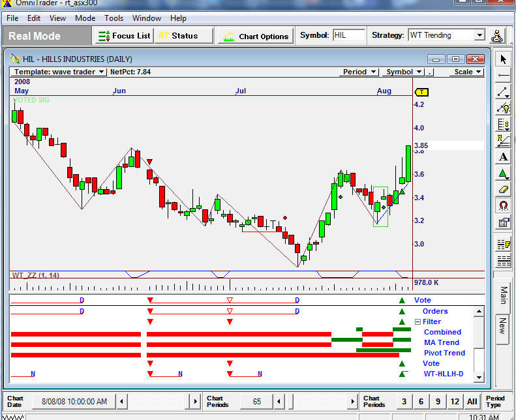Select the Combined filter label
Image resolution: width=516 pixels, height=420 pixels.
pyautogui.click(x=442, y=332)
